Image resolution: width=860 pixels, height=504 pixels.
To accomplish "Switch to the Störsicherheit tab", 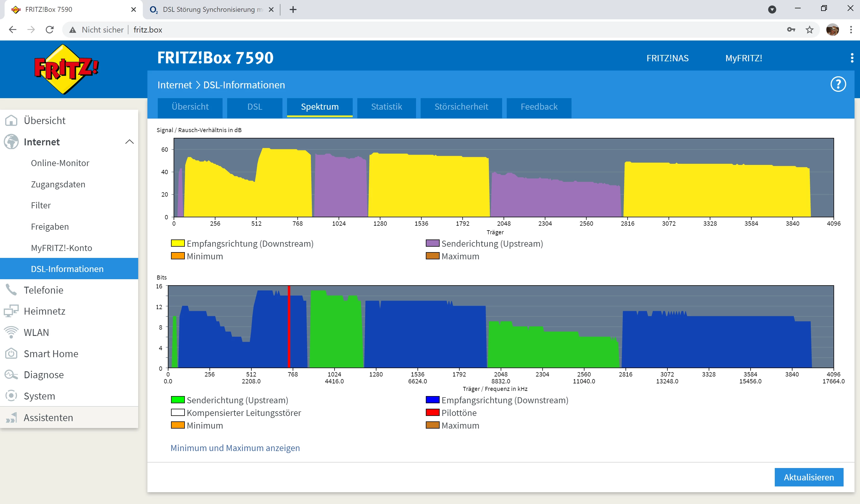I will click(x=461, y=107).
